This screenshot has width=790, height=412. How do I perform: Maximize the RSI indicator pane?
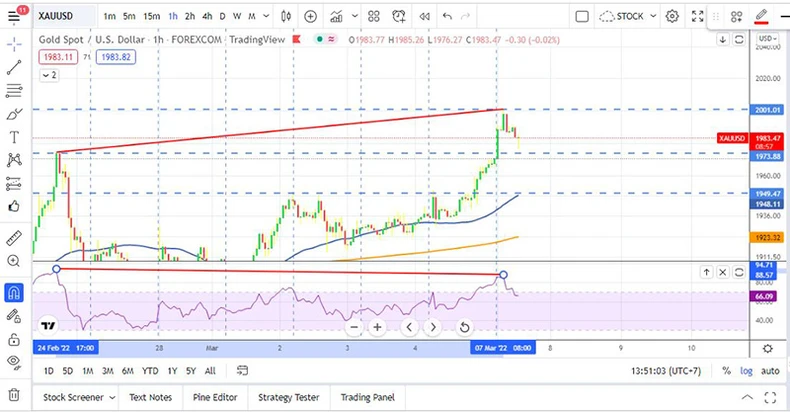pos(739,272)
